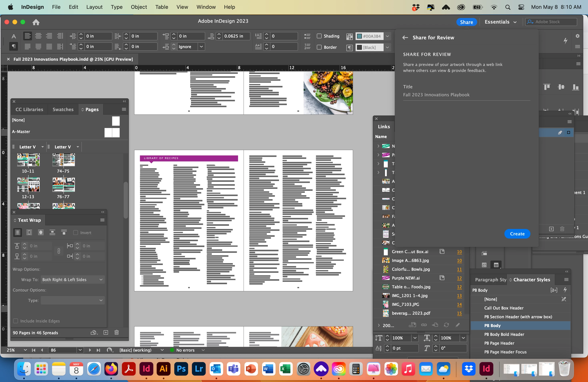
Task: Open the shading color #00A3B4 dropdown
Action: [x=387, y=36]
